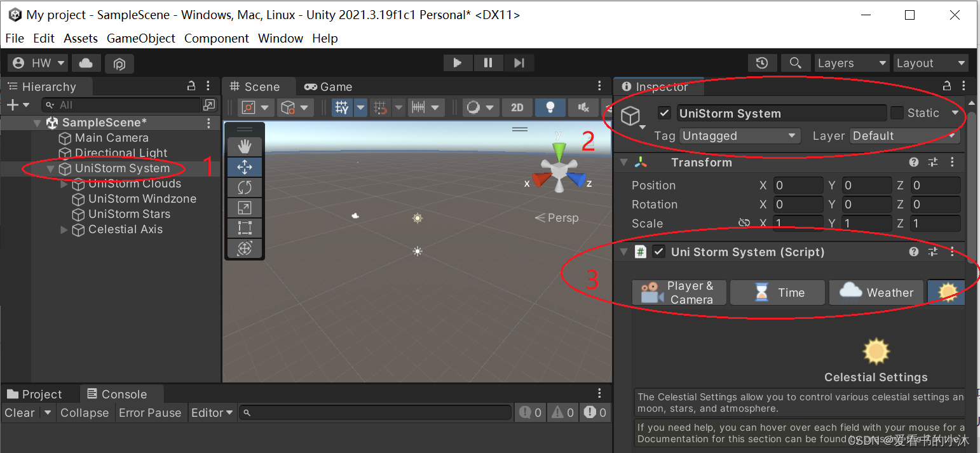This screenshot has height=453, width=980.
Task: Open Scene view three-dot options menu
Action: 599,86
